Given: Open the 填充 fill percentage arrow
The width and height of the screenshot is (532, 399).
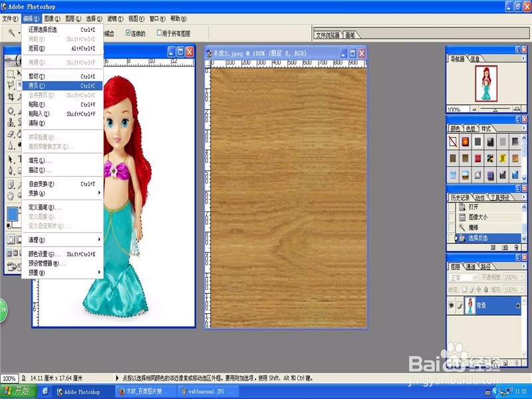Looking at the screenshot, I should pyautogui.click(x=521, y=289).
